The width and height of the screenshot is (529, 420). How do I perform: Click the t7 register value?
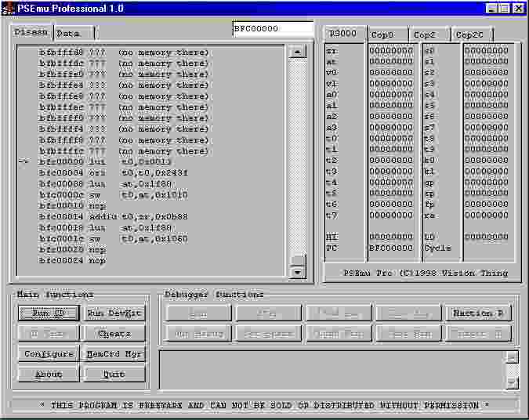tap(391, 215)
